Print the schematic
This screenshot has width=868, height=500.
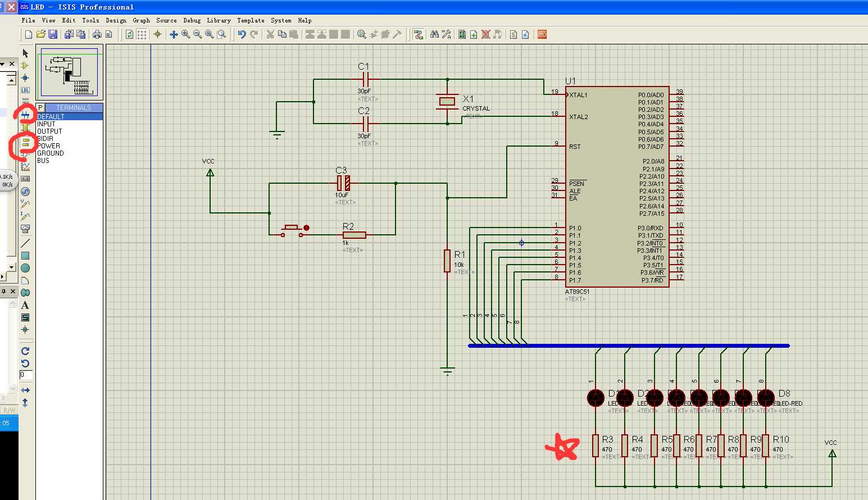97,34
